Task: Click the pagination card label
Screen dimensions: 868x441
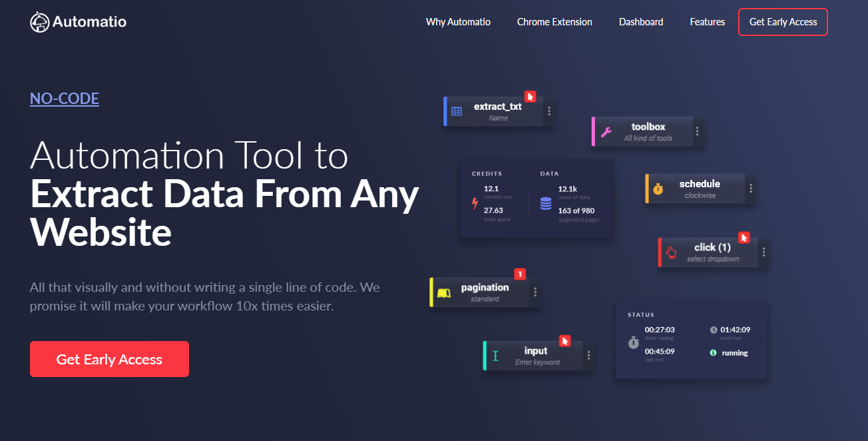Action: coord(485,288)
